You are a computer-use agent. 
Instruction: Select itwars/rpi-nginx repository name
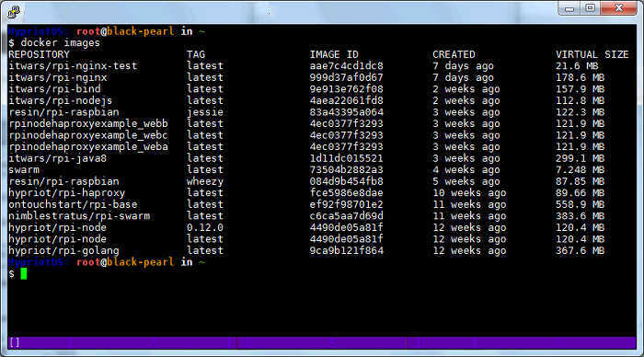pos(57,77)
